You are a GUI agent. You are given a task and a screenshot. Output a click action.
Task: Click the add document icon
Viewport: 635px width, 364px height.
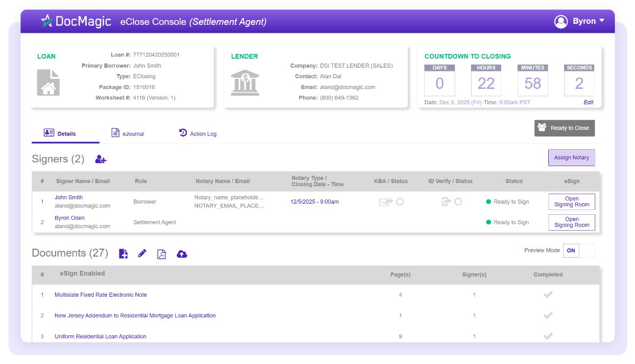click(x=123, y=254)
